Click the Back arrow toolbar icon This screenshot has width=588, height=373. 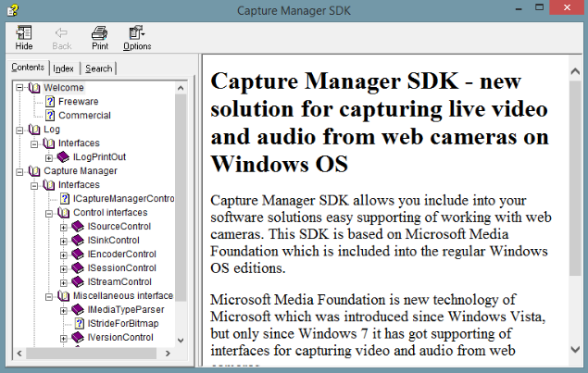click(x=61, y=33)
